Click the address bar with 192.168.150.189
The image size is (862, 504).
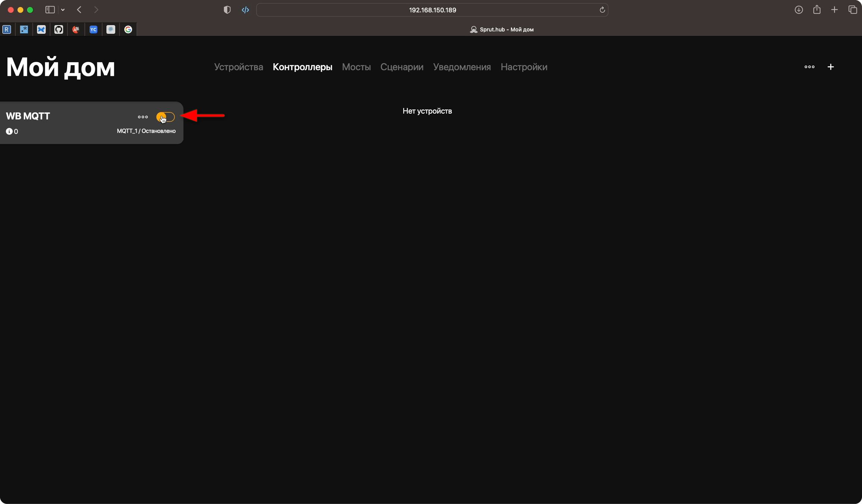432,10
